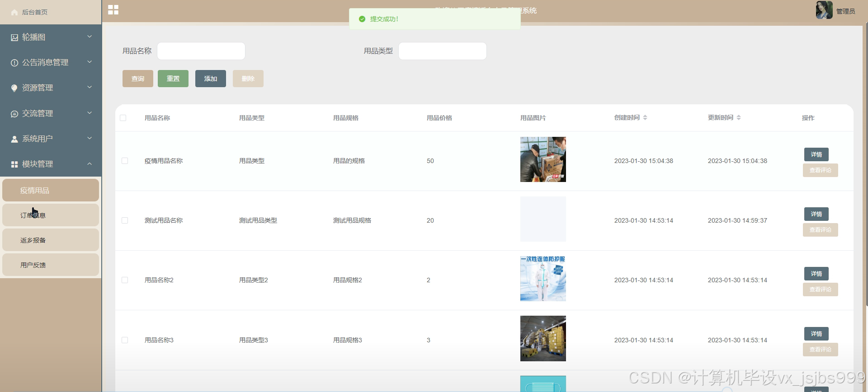Viewport: 868px width, 392px height.
Task: Open 详情 for 测试用品名称 row
Action: click(816, 214)
